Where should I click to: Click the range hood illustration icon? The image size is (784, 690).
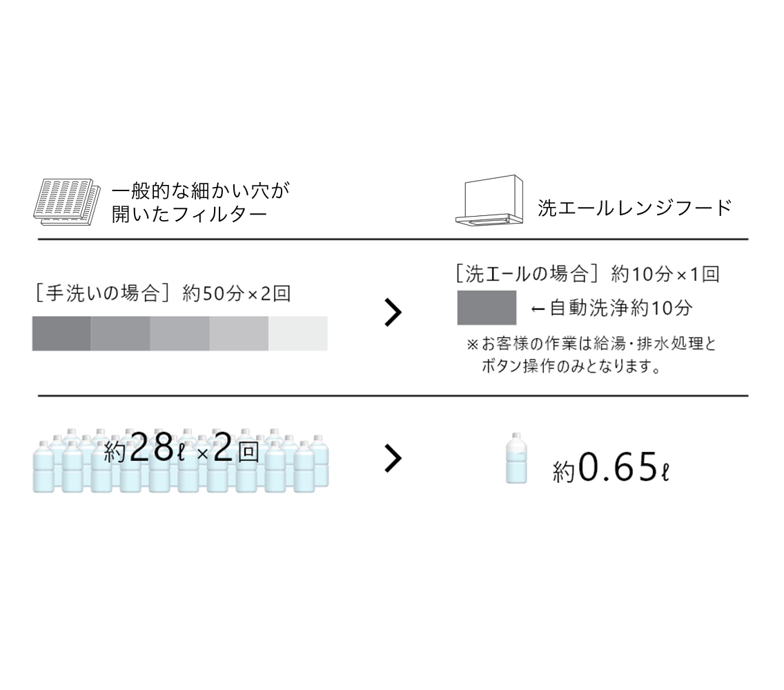[490, 200]
